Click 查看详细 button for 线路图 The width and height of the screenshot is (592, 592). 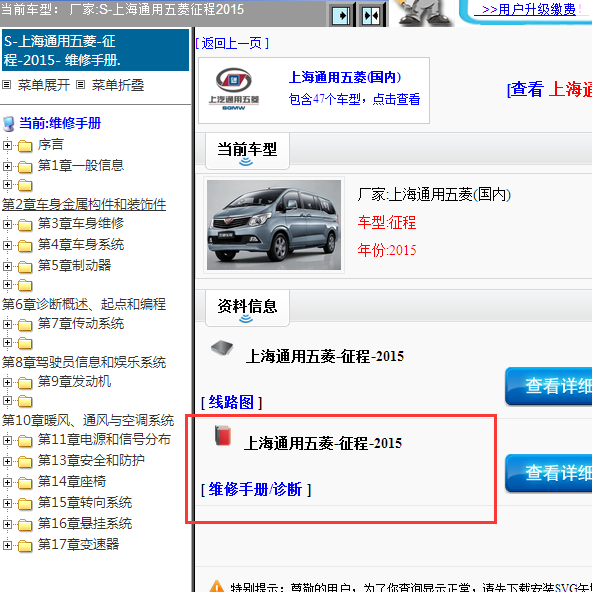(x=549, y=386)
